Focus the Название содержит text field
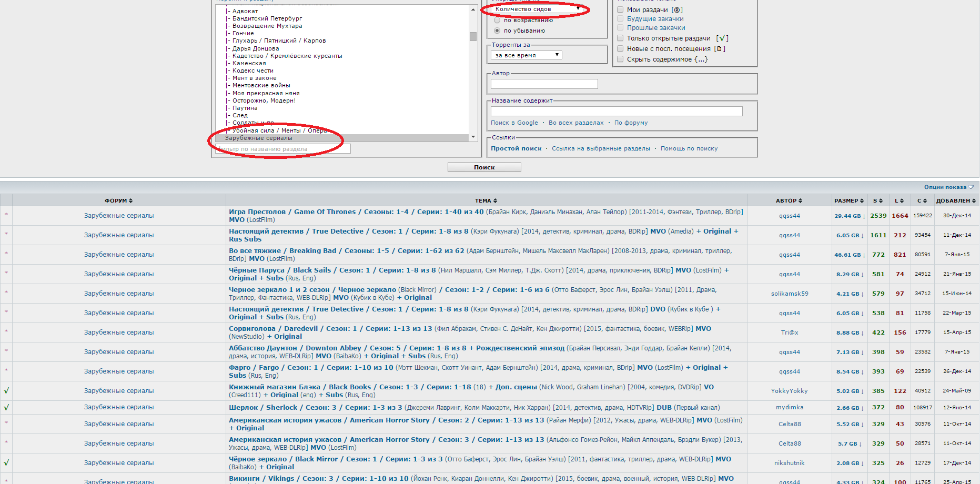This screenshot has height=484, width=980. 617,111
